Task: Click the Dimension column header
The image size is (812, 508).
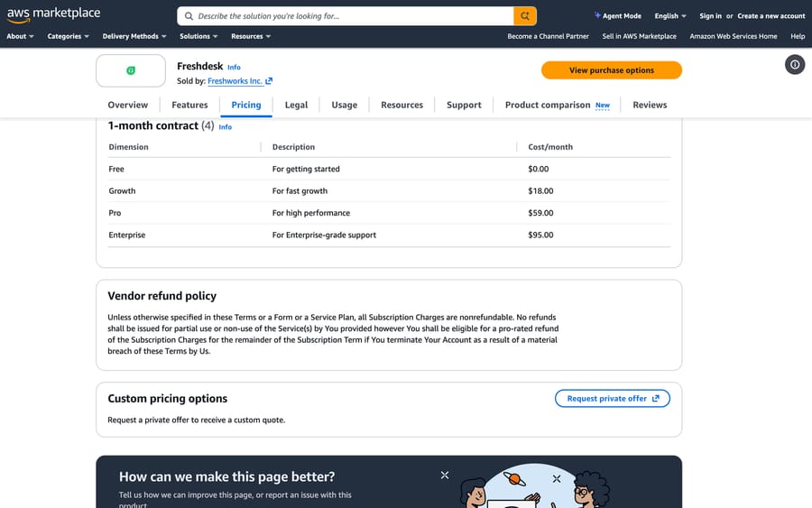Action: pyautogui.click(x=128, y=147)
